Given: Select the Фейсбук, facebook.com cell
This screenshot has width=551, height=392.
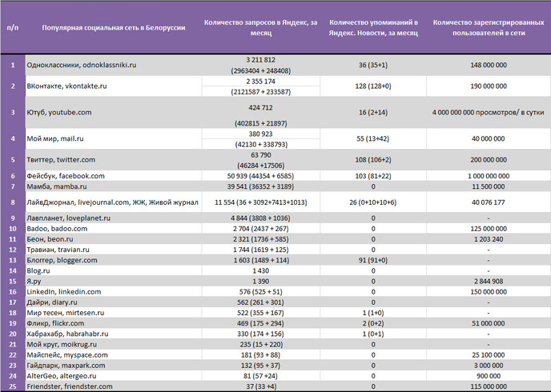Looking at the screenshot, I should click(114, 176).
